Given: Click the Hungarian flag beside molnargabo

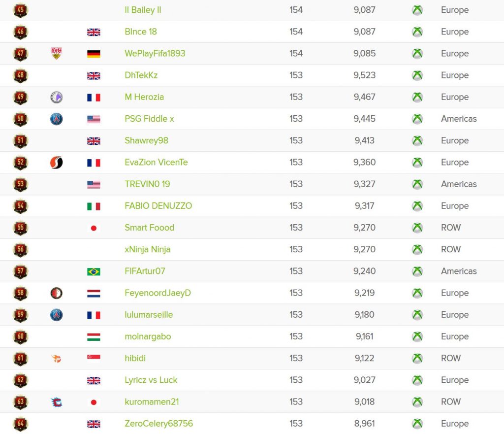Looking at the screenshot, I should tap(94, 337).
